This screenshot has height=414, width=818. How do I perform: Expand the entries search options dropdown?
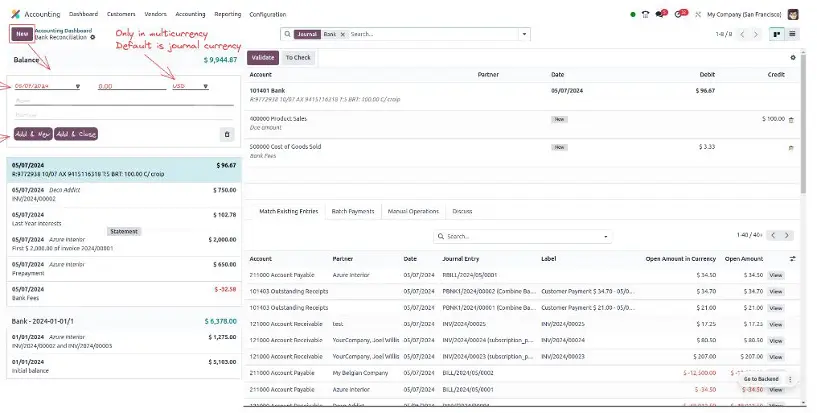tap(606, 237)
